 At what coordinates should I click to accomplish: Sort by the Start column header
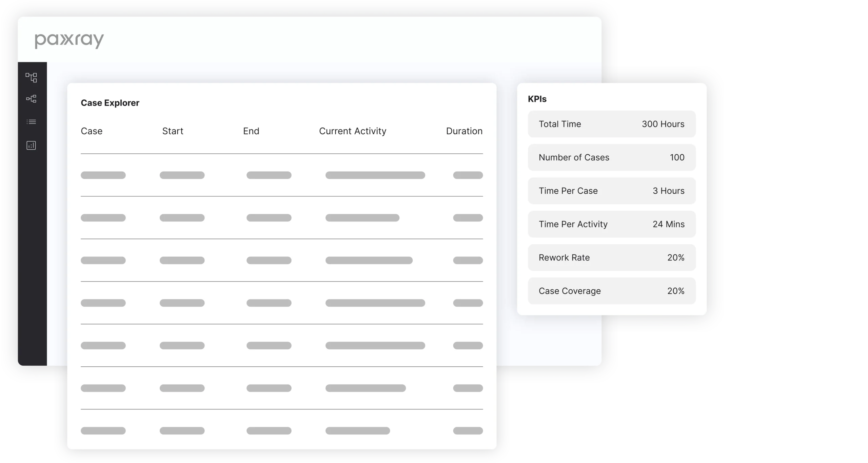click(x=173, y=131)
